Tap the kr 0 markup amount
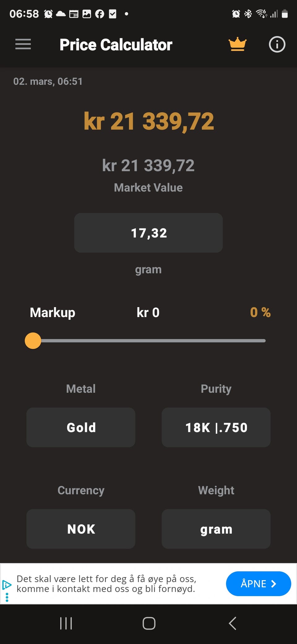 [148, 312]
